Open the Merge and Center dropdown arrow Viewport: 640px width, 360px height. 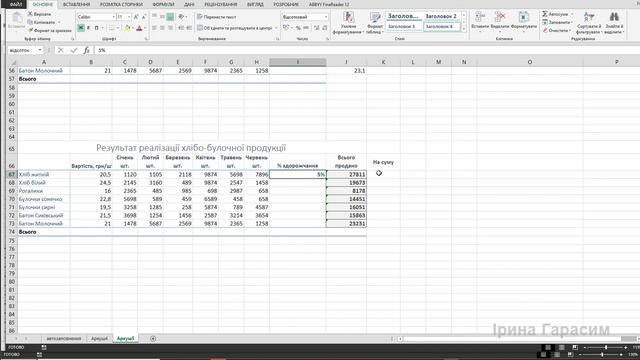pyautogui.click(x=276, y=28)
